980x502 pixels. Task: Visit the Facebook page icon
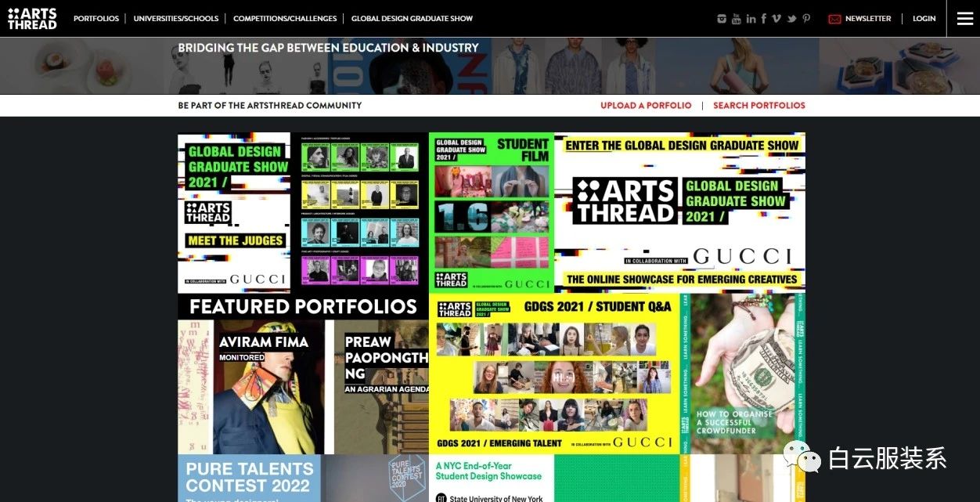763,19
